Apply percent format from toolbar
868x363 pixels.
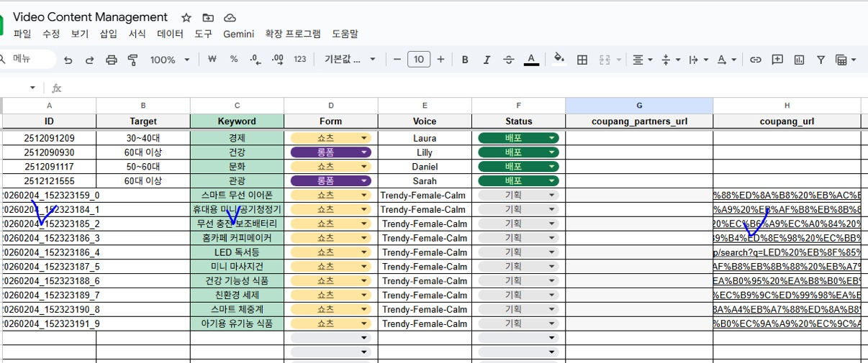click(x=234, y=60)
